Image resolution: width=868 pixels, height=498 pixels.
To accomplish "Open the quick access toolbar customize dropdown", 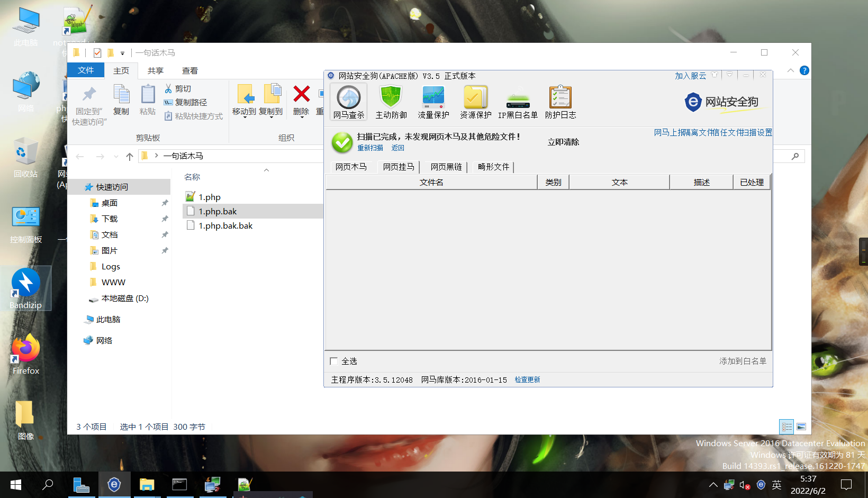I will (123, 52).
